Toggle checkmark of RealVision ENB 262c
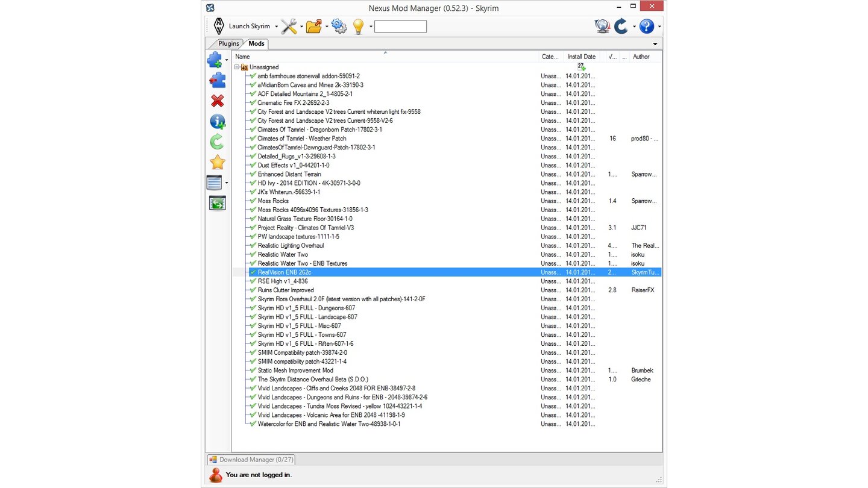The height and width of the screenshot is (488, 868). coord(253,272)
